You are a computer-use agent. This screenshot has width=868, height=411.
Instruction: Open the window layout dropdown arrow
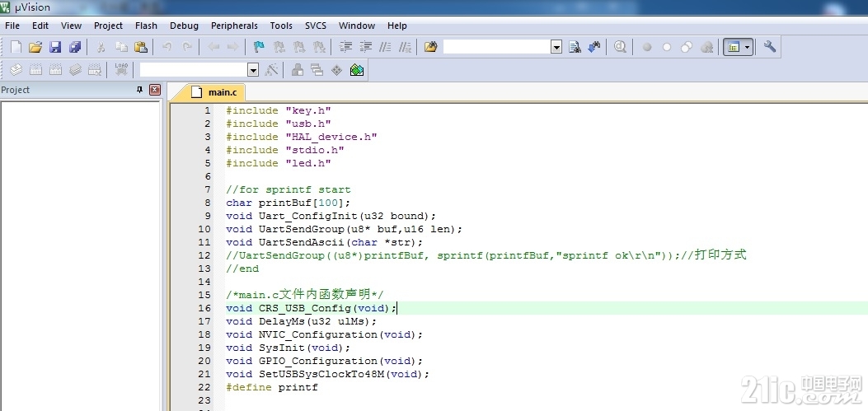748,47
